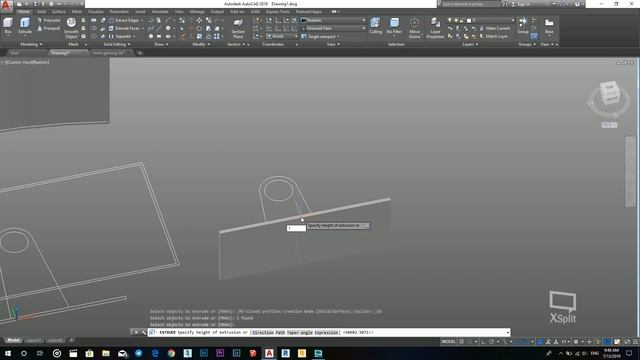Choose the Path option in command line
The height and width of the screenshot is (360, 640).
280,333
